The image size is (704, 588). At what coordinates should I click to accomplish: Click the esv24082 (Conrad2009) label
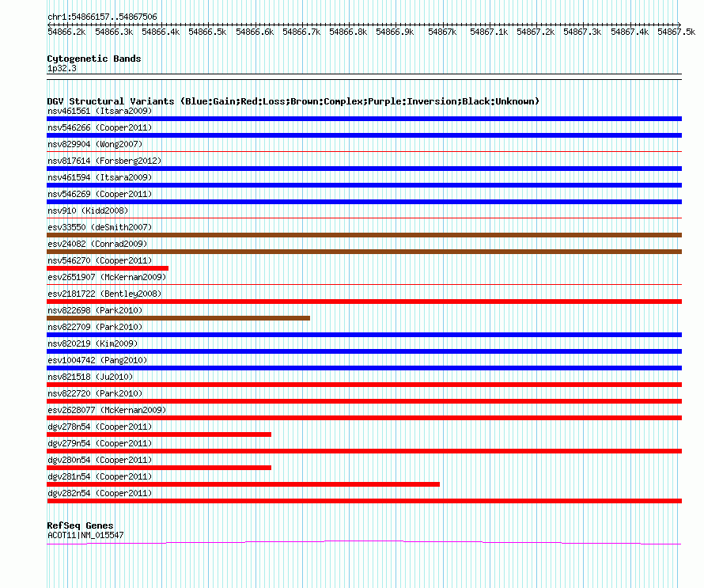[97, 244]
